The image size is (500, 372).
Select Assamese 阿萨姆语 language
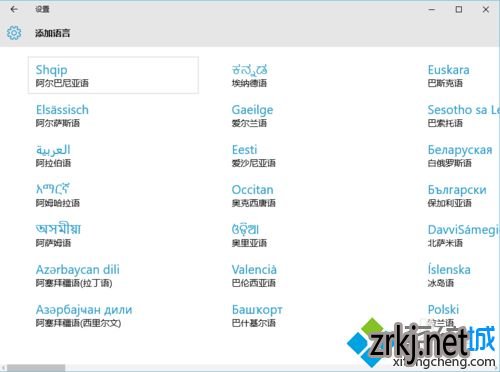pyautogui.click(x=113, y=235)
